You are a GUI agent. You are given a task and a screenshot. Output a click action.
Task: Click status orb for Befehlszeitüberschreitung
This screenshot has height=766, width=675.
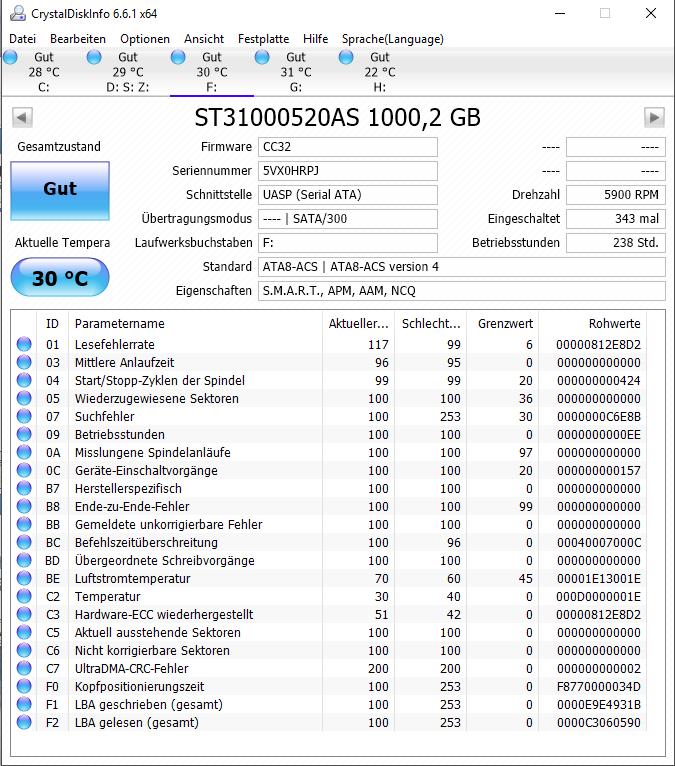[24, 542]
